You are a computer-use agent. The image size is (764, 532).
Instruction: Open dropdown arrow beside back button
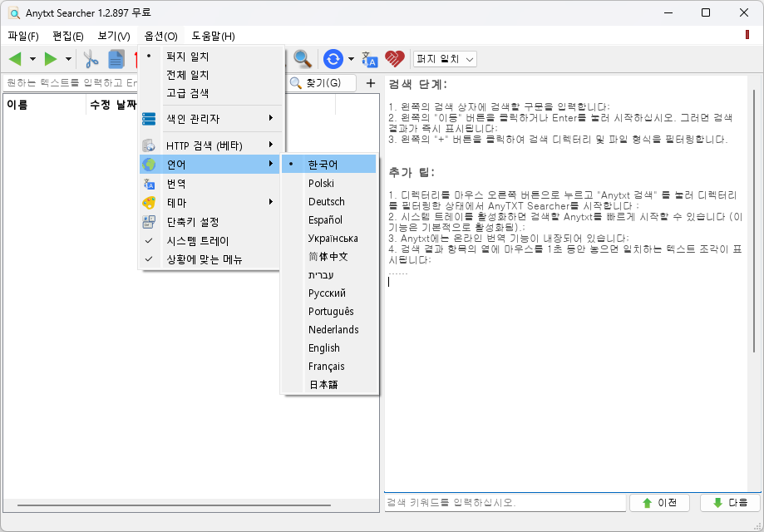32,59
